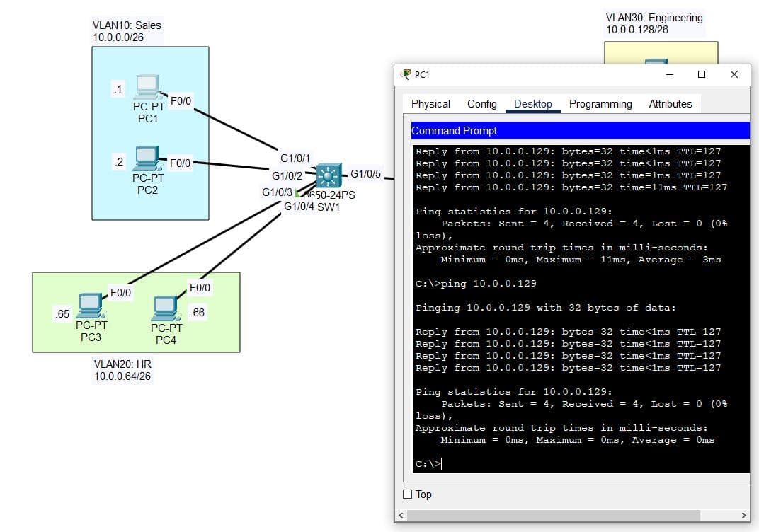
Task: Click the PC4 computer icon
Action: tap(165, 308)
